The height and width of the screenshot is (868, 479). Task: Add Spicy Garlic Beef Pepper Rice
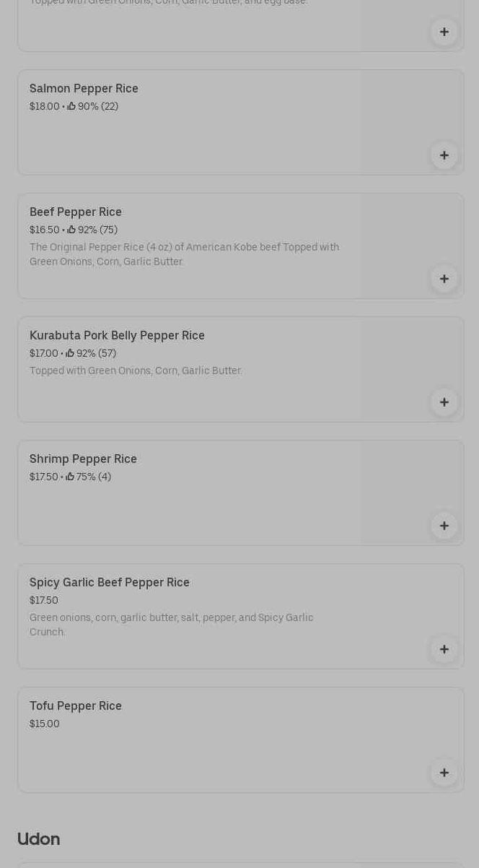pyautogui.click(x=444, y=649)
